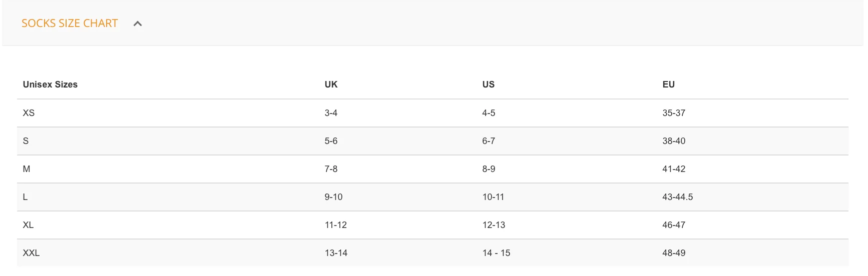Click the SOCKS SIZE CHART heading
The height and width of the screenshot is (276, 868).
pyautogui.click(x=70, y=23)
